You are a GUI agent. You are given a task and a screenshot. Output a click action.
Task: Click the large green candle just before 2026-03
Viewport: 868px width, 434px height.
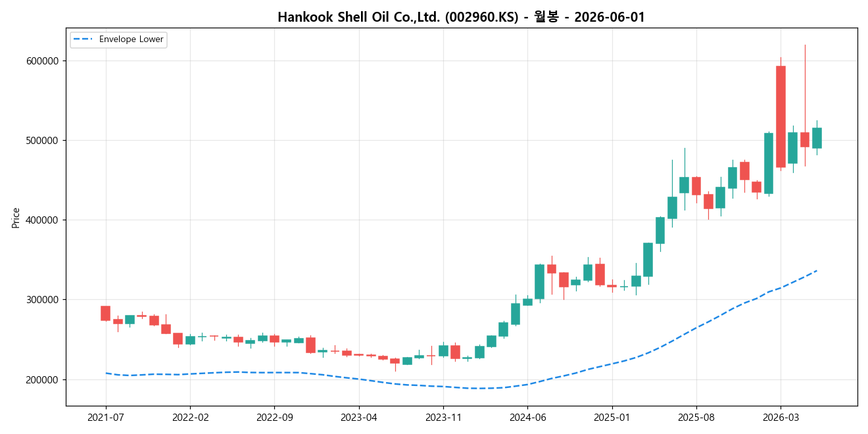[x=769, y=163]
